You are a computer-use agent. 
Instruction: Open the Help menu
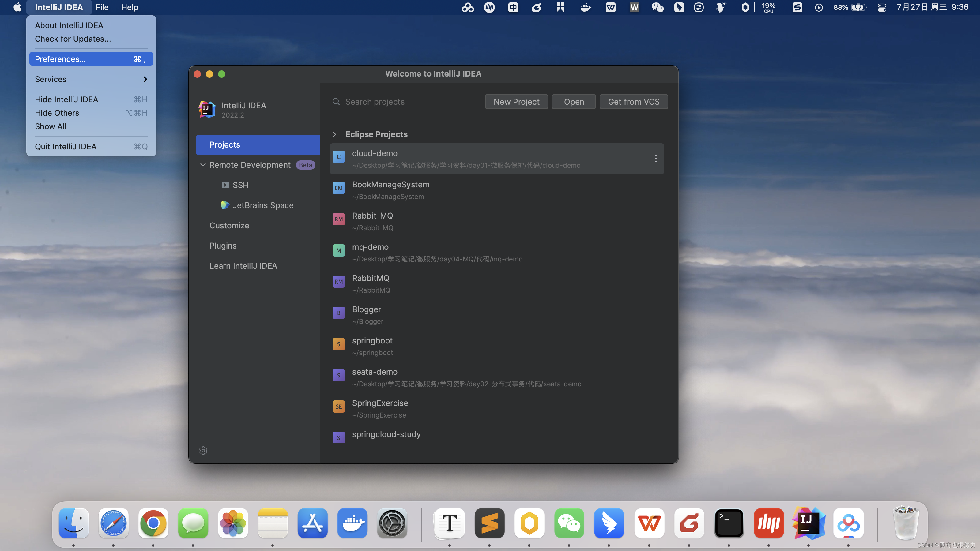pos(129,7)
